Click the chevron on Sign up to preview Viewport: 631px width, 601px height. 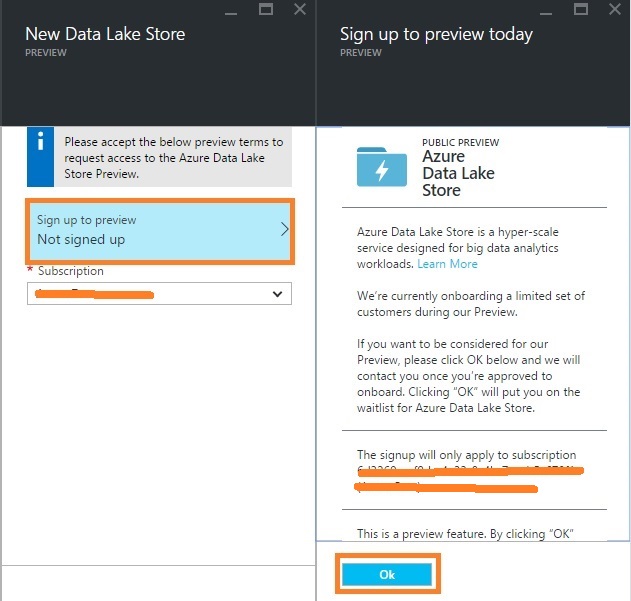[284, 230]
